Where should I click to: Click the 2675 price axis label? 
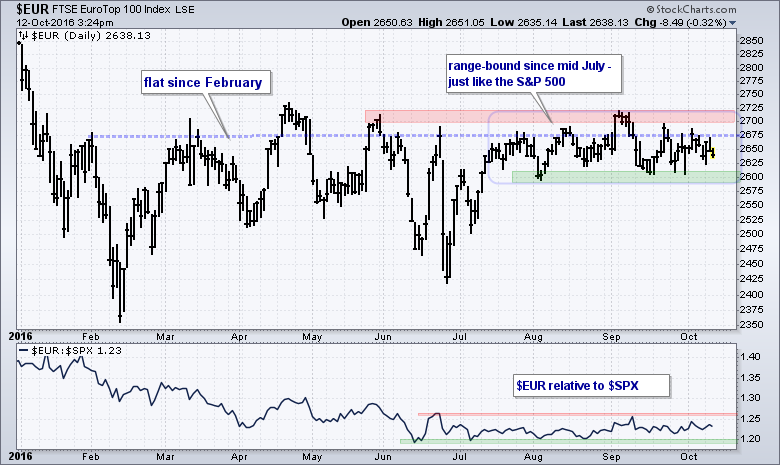coord(751,135)
